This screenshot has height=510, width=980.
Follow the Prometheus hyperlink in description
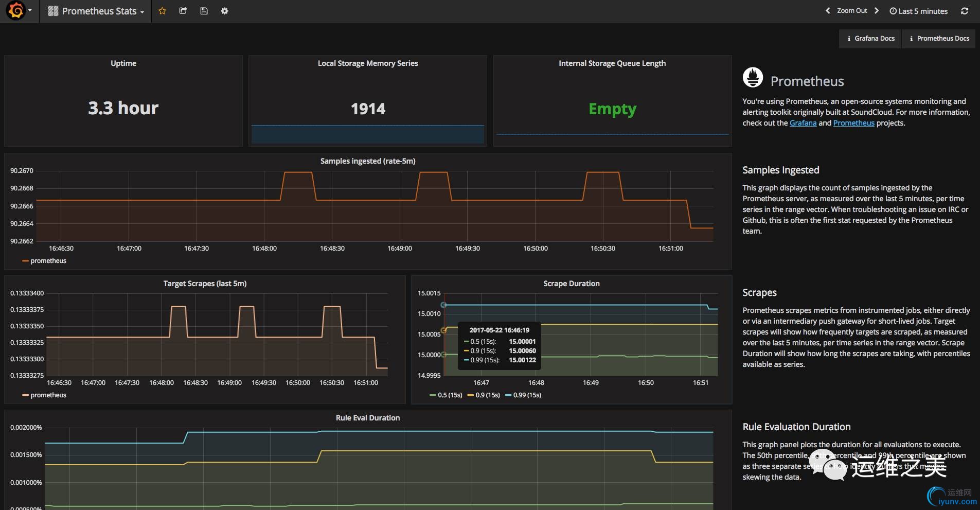pos(853,123)
